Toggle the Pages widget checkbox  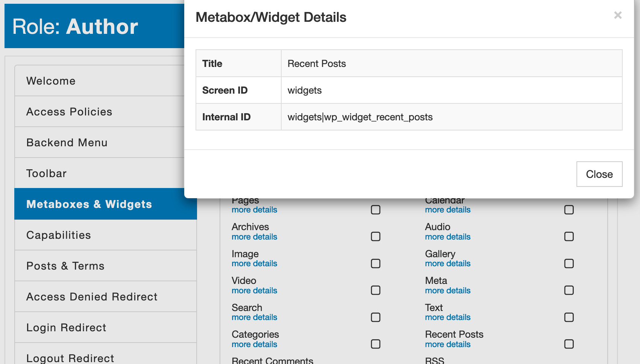click(376, 210)
